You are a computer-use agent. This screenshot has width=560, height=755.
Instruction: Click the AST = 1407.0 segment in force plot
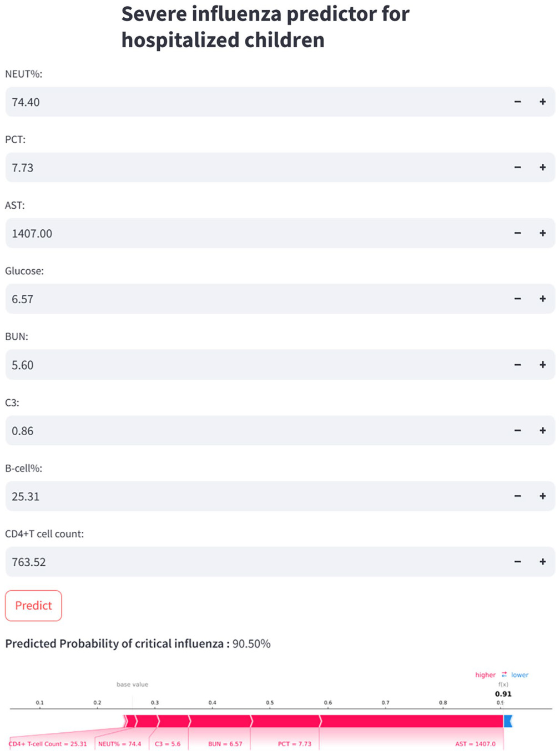[x=412, y=721]
